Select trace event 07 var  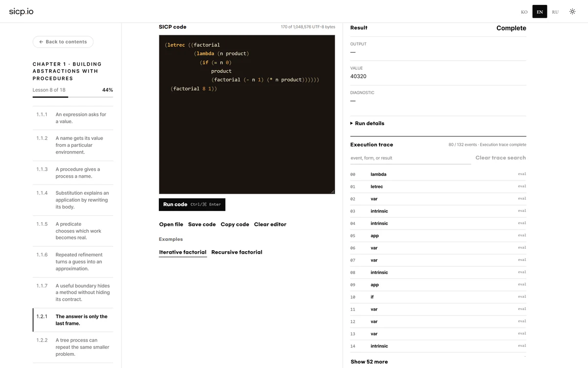438,260
